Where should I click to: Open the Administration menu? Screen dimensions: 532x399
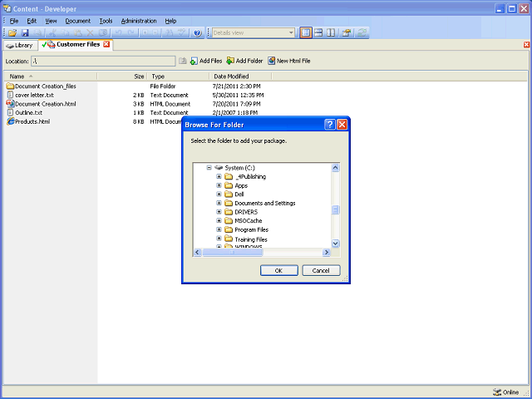click(139, 21)
